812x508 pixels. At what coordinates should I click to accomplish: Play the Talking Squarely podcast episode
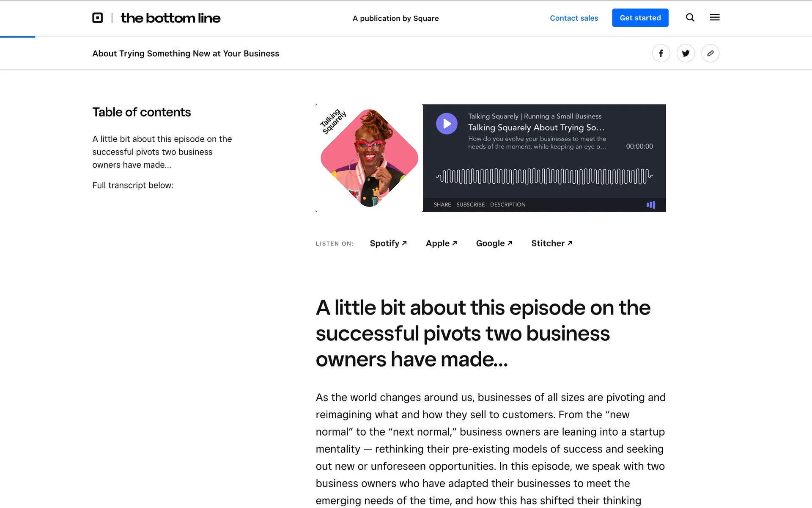point(447,124)
